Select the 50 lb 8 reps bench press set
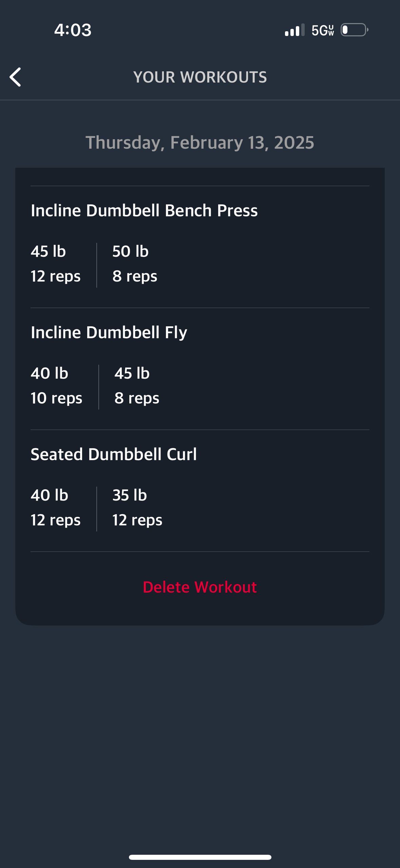Viewport: 400px width, 868px height. point(135,264)
